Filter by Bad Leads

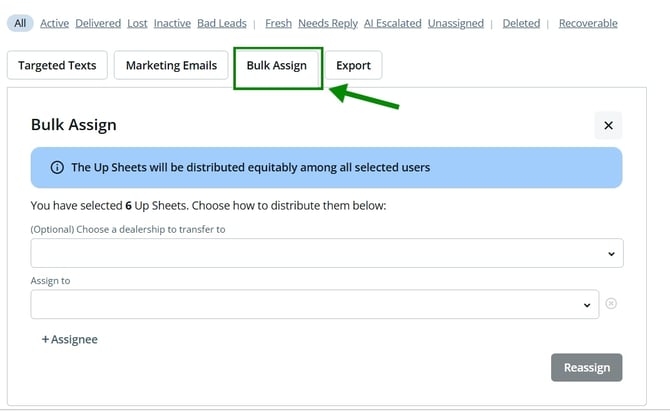click(222, 23)
